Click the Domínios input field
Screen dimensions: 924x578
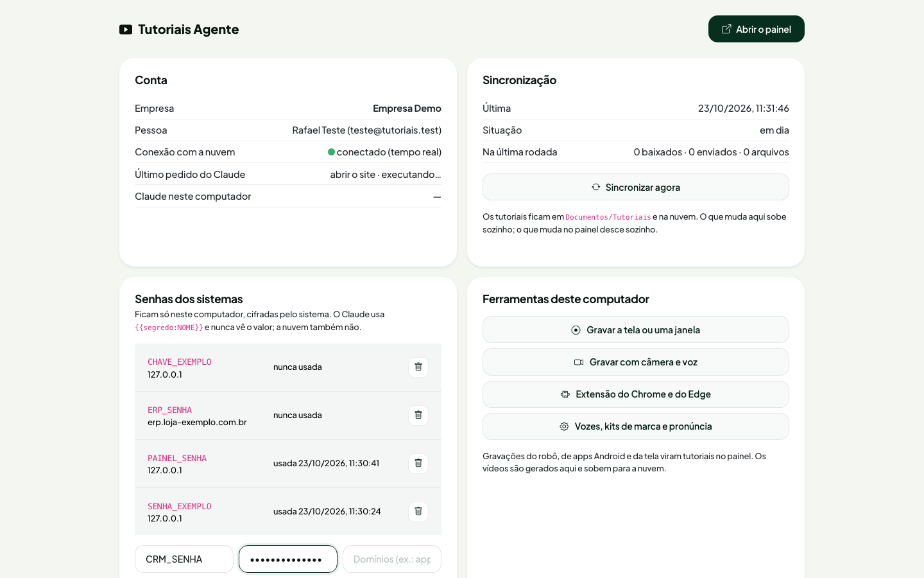(392, 559)
